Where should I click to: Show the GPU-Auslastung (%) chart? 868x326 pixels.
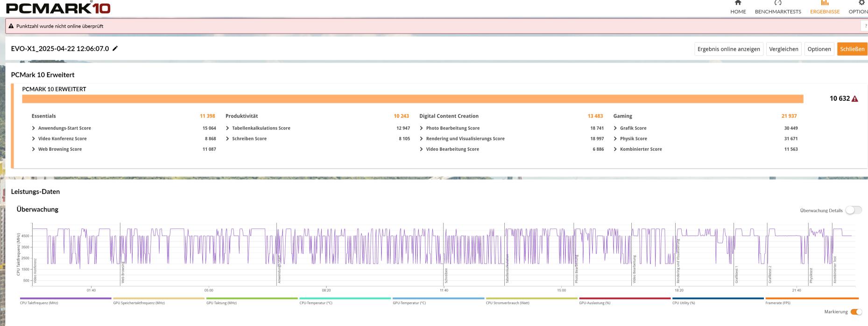point(625,300)
